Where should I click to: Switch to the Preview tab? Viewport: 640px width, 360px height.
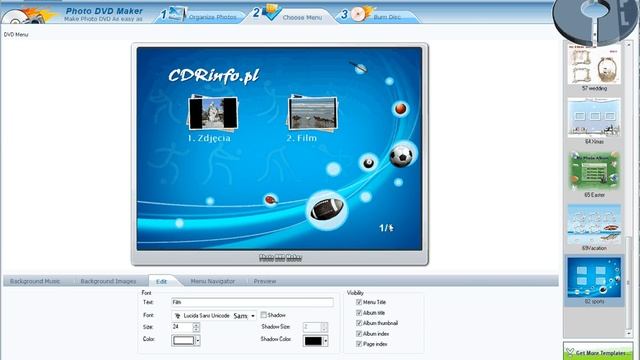coord(265,281)
